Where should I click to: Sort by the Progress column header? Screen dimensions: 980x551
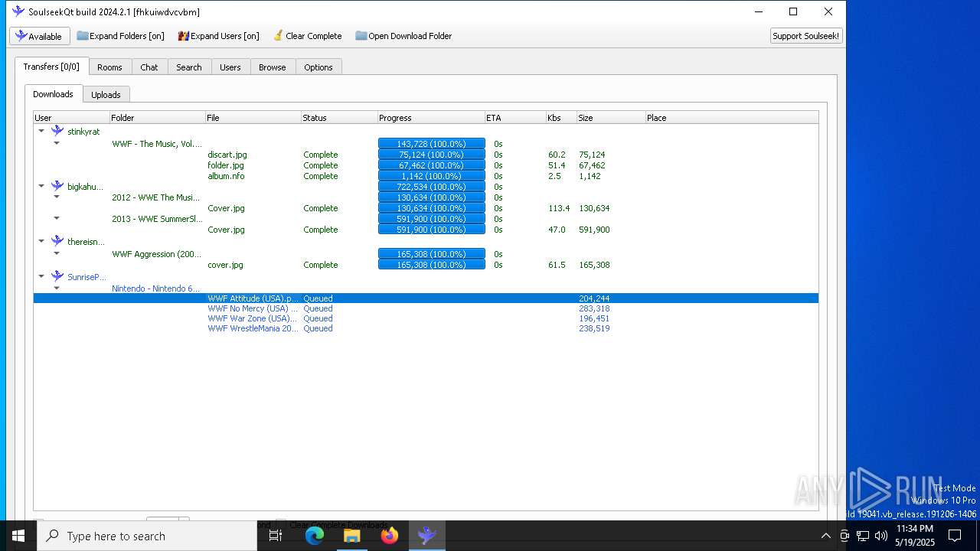tap(431, 118)
